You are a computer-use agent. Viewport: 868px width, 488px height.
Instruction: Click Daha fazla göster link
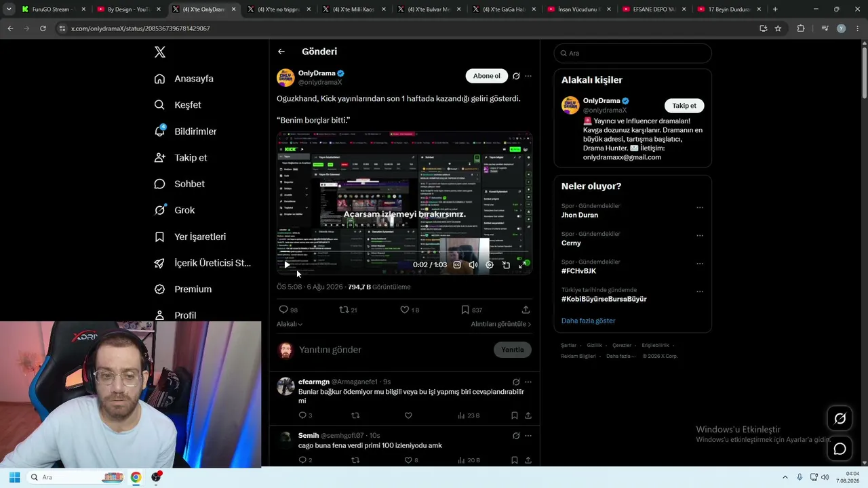[x=589, y=321]
